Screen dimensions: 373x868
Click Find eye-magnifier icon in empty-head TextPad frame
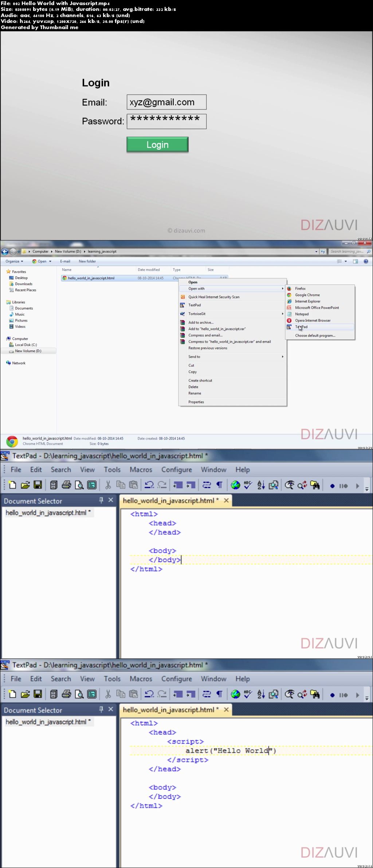(289, 485)
